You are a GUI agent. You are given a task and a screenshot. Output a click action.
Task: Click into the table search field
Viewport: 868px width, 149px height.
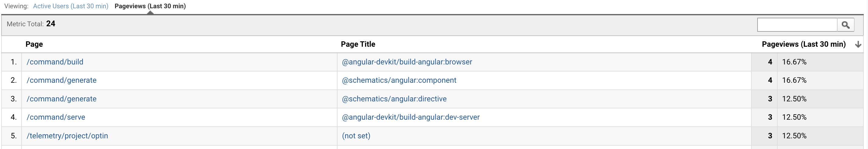(797, 25)
